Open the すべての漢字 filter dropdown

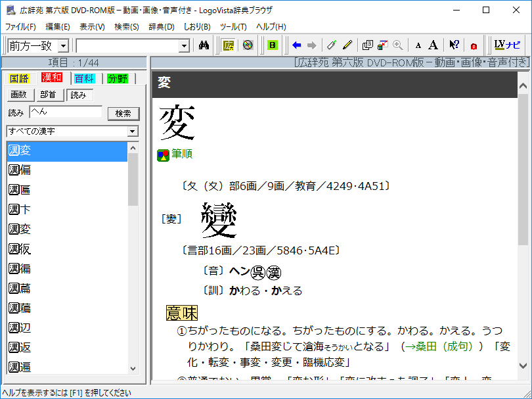tap(133, 131)
